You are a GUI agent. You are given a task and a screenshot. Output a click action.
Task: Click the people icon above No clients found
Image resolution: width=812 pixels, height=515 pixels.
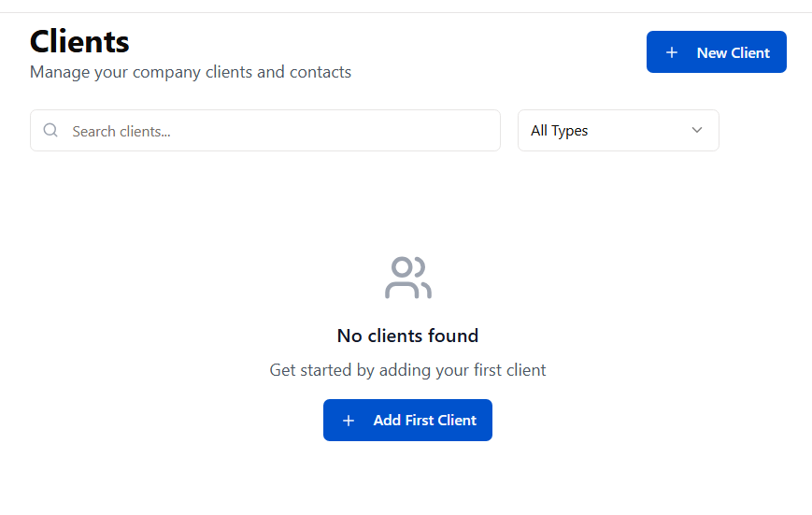[407, 278]
